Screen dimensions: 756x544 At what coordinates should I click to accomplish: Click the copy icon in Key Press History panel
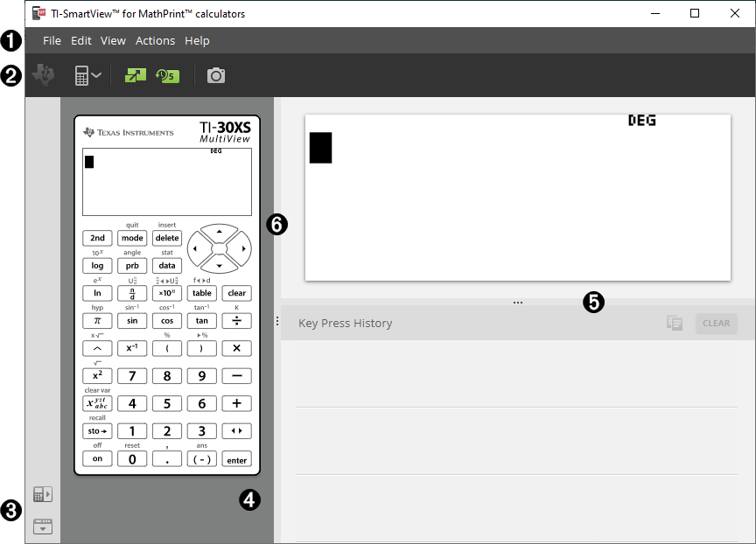[674, 323]
